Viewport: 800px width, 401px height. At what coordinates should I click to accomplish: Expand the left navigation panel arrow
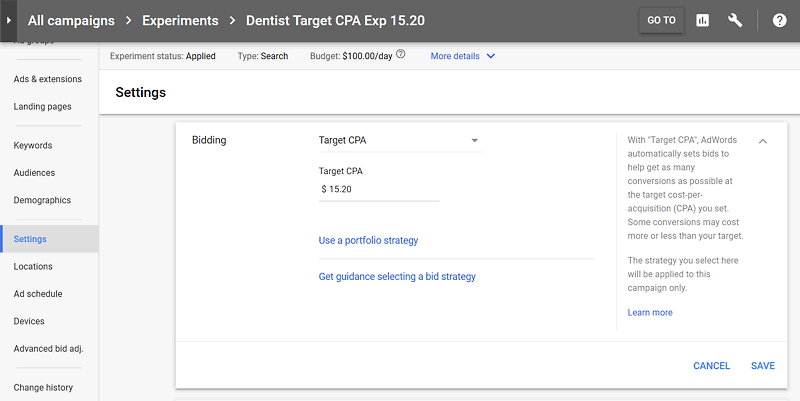[10, 20]
